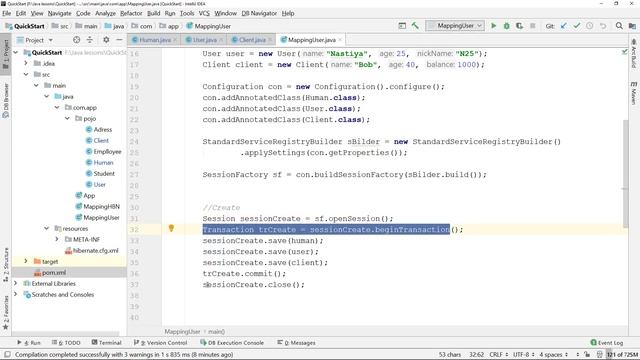Open the DB Navigator menu
This screenshot has height=360, width=640.
(x=259, y=13)
